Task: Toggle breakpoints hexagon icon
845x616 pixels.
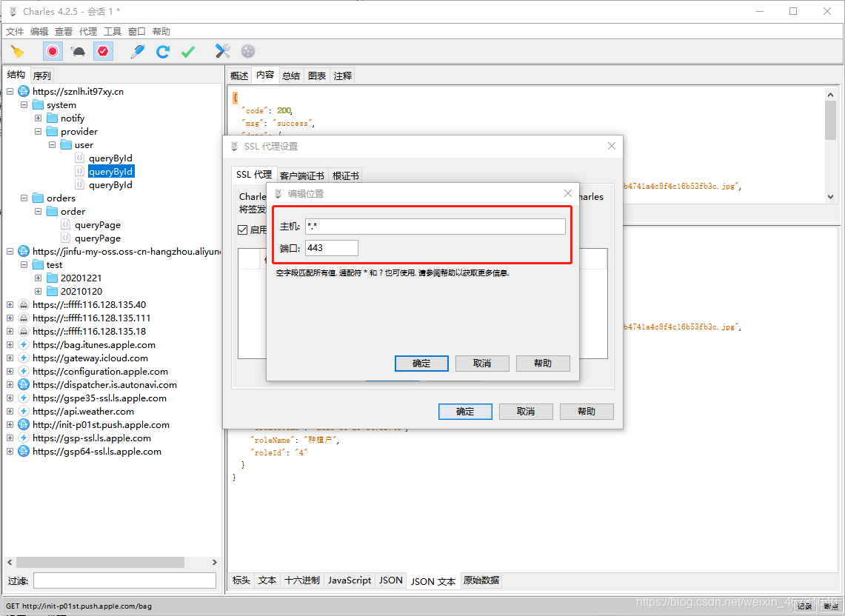Action: (103, 51)
